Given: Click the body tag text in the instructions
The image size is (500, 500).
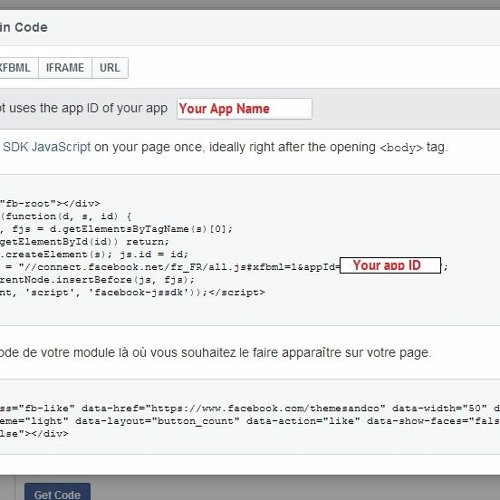Looking at the screenshot, I should [401, 148].
